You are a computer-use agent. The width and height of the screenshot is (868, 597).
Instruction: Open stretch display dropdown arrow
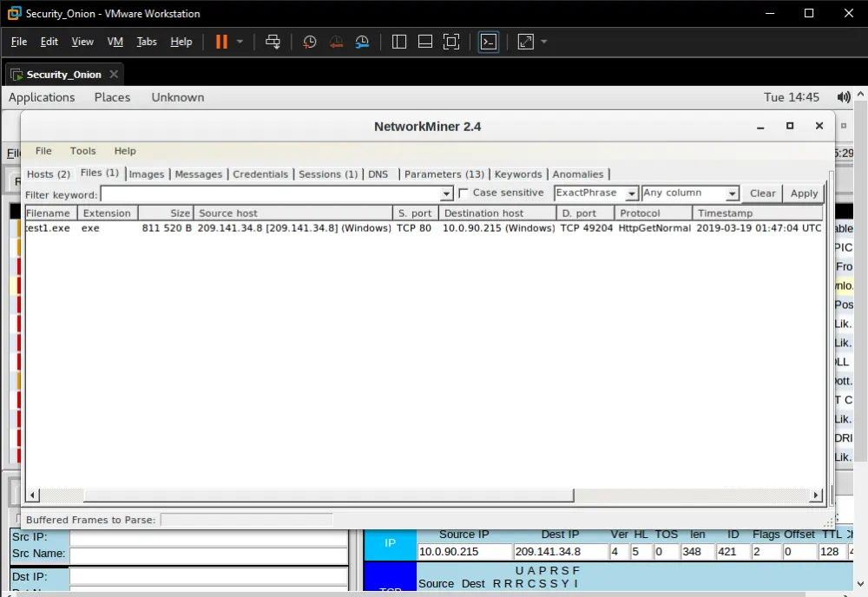543,42
